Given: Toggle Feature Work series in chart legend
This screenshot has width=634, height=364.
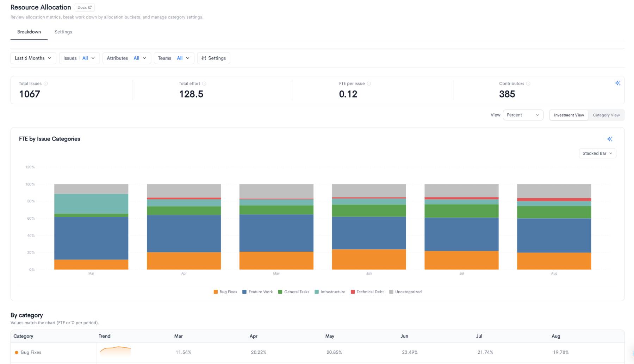Looking at the screenshot, I should [257, 292].
